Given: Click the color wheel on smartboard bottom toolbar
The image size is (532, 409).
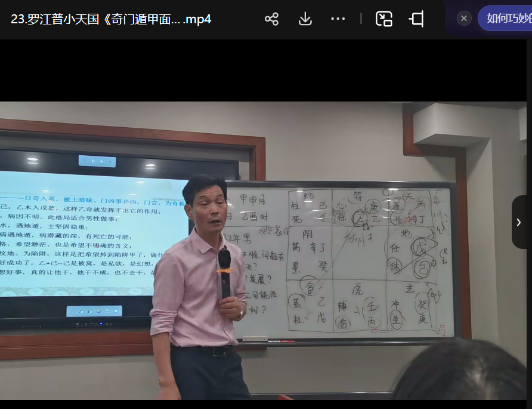Looking at the screenshot, I should 98,311.
